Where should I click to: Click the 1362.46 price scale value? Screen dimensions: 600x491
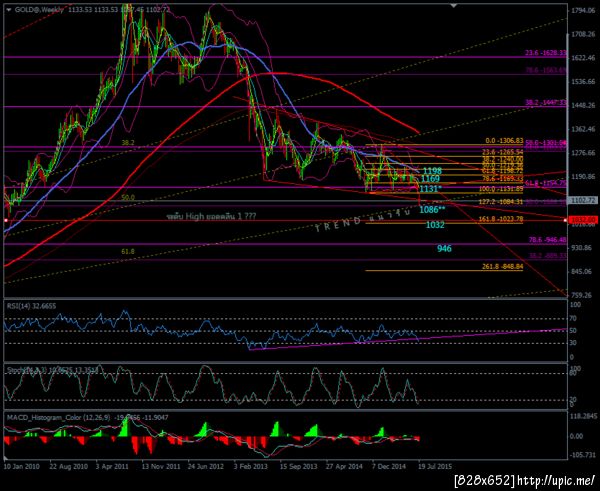pyautogui.click(x=583, y=129)
